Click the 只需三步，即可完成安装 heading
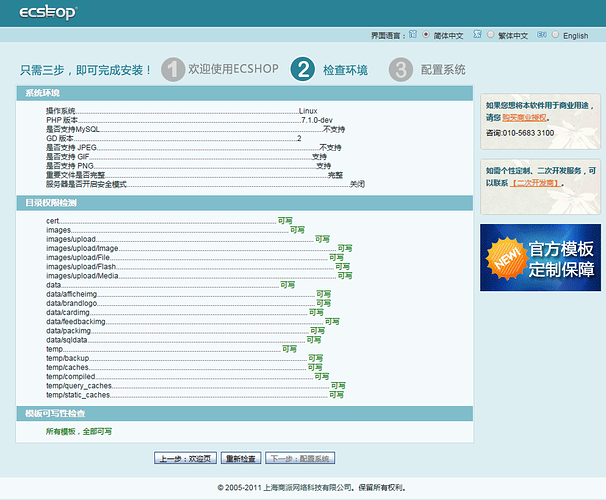Screen dimensions: 606x500 tap(85, 70)
